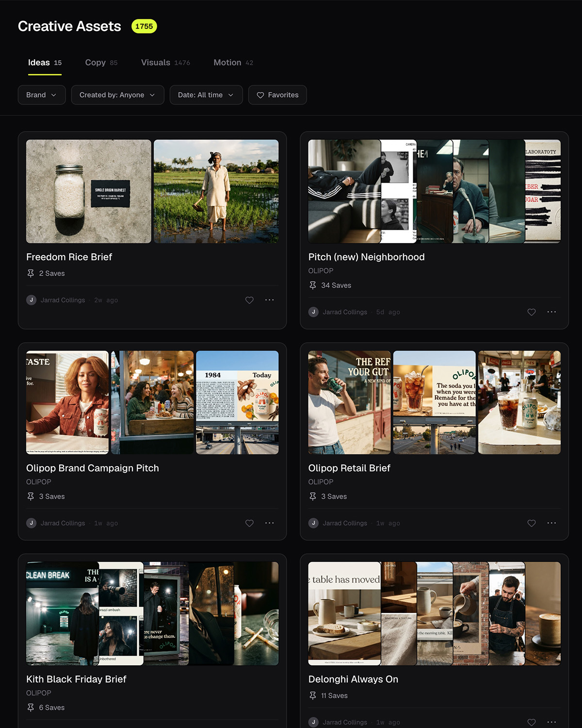582x728 pixels.
Task: Open more options for Olipop Brand Campaign Pitch
Action: pyautogui.click(x=270, y=523)
